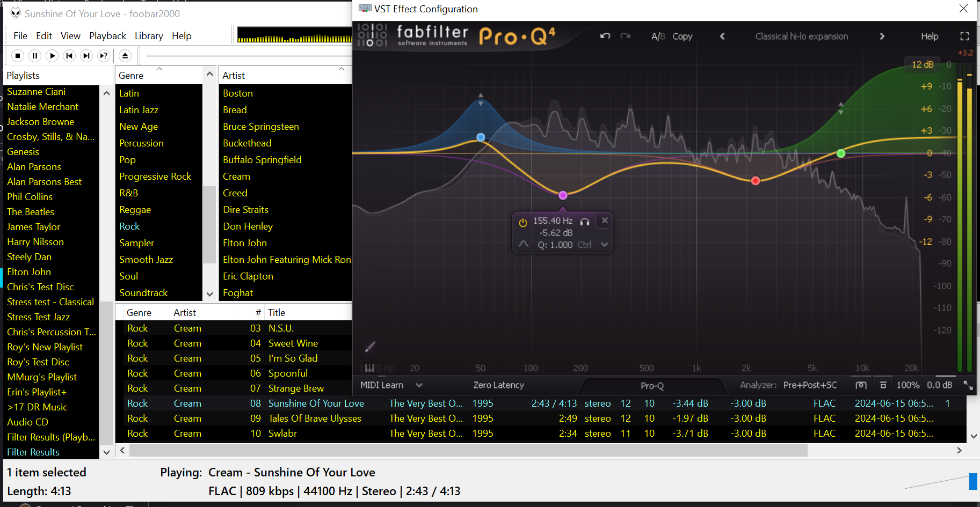Select track 09 Tales Of Brave Ulysses
This screenshot has height=507, width=980.
[541, 418]
